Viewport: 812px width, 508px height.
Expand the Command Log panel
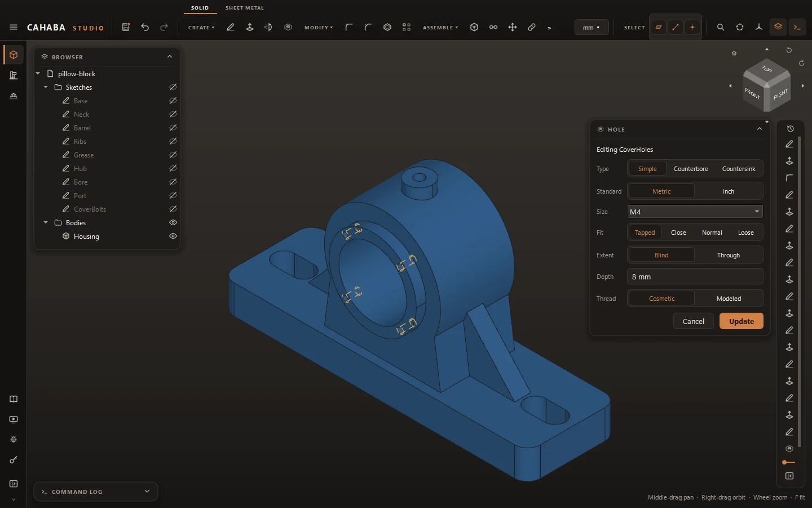[147, 492]
